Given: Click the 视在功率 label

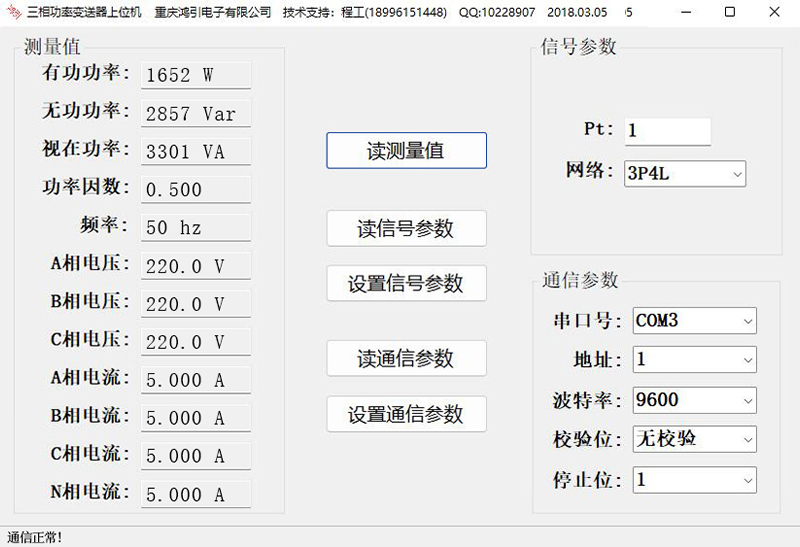Looking at the screenshot, I should pos(86,148).
